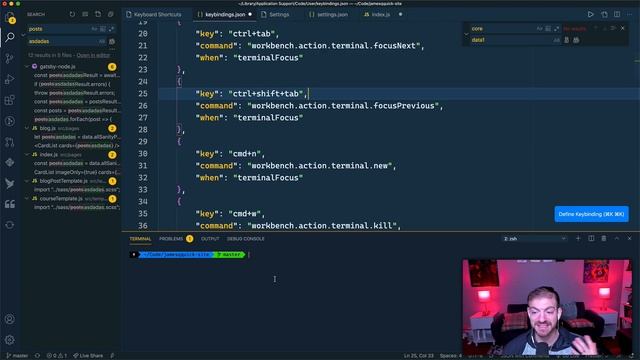Screen dimensions: 640x360
Task: Toggle Preserve Case in find widget replace
Action: 556,40
